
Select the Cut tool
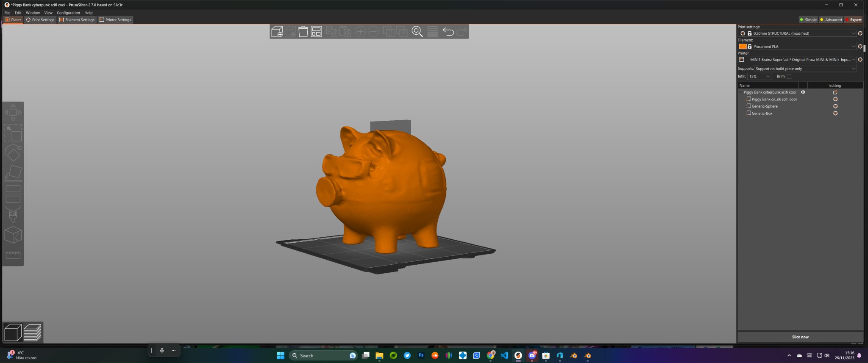click(x=13, y=194)
